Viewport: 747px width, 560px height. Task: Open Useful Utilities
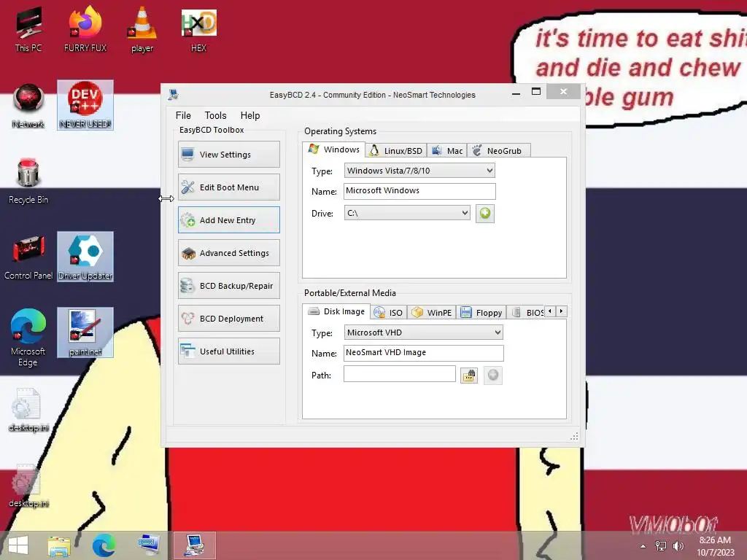[x=228, y=351]
